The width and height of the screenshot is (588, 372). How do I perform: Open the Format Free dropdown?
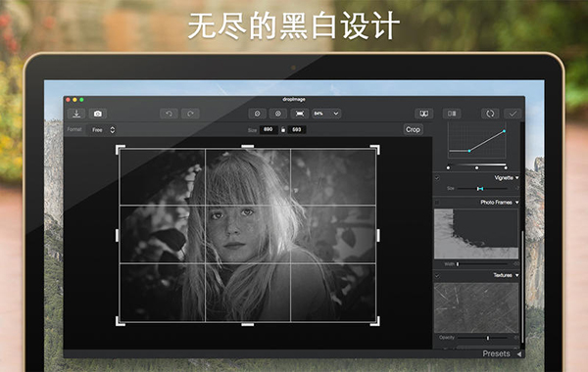pos(102,129)
